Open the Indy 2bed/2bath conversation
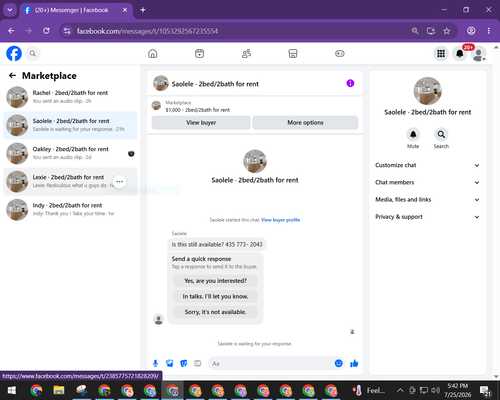500x400 pixels. pos(70,210)
